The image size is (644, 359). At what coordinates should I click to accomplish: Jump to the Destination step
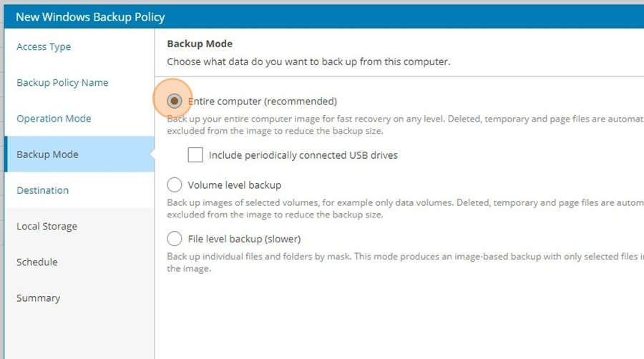click(x=43, y=190)
